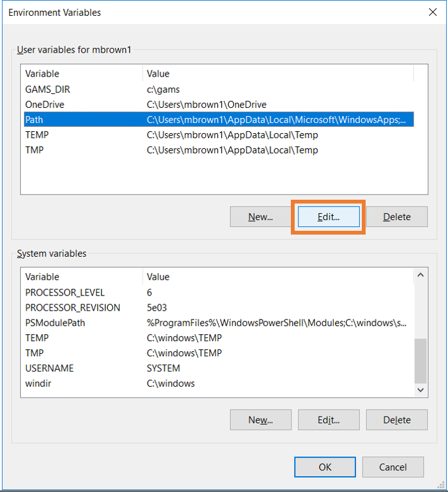Click the highlighted Edit button for user variables
This screenshot has height=492, width=448.
point(328,217)
